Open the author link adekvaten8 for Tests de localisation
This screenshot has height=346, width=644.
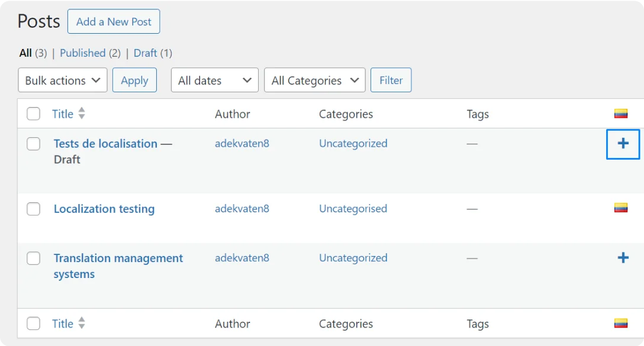[242, 143]
